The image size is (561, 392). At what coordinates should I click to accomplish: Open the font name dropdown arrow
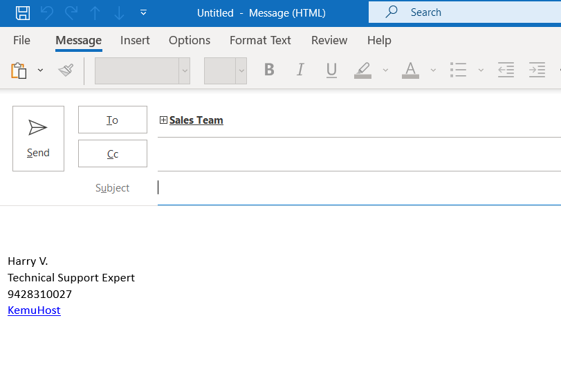point(185,71)
